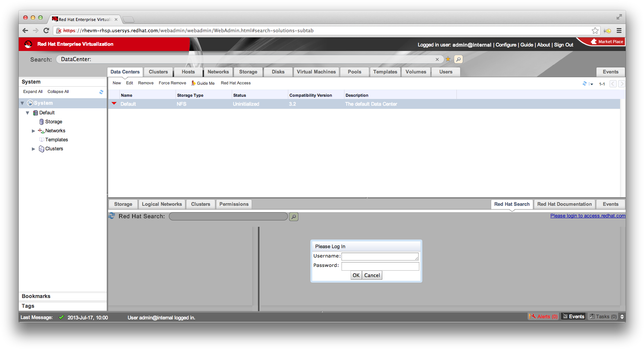Click New to create a data center
The width and height of the screenshot is (644, 349).
[x=117, y=83]
